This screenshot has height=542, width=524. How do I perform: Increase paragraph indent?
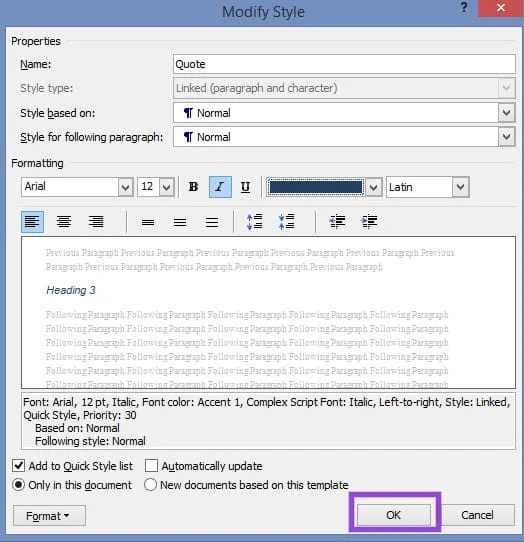(x=369, y=222)
